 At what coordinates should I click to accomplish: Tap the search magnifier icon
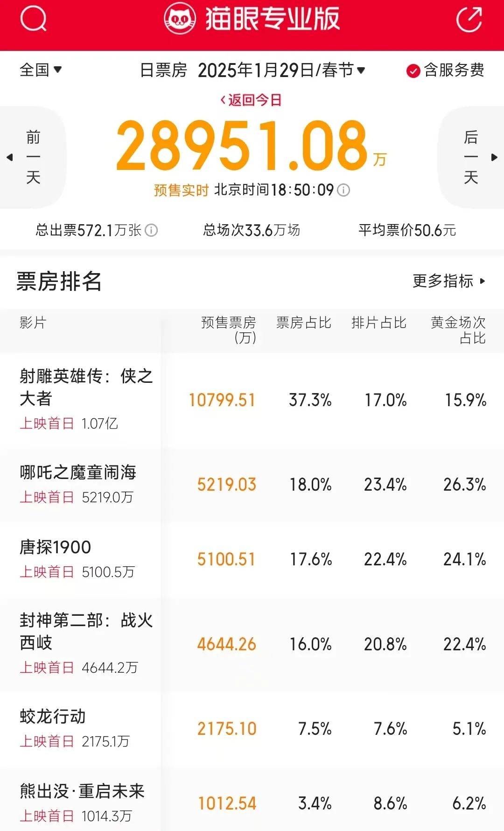(34, 19)
